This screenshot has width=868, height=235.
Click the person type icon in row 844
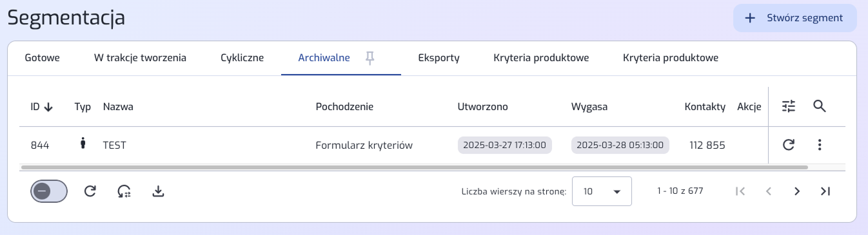pos(83,144)
